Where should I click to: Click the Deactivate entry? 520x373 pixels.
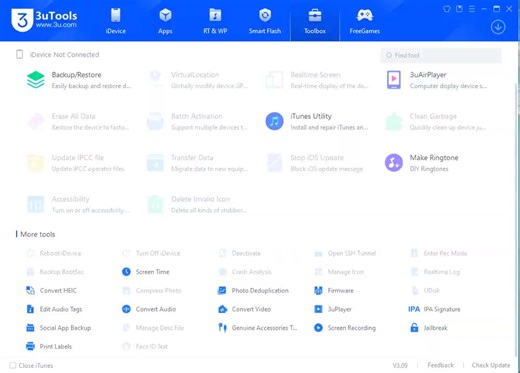coord(239,253)
